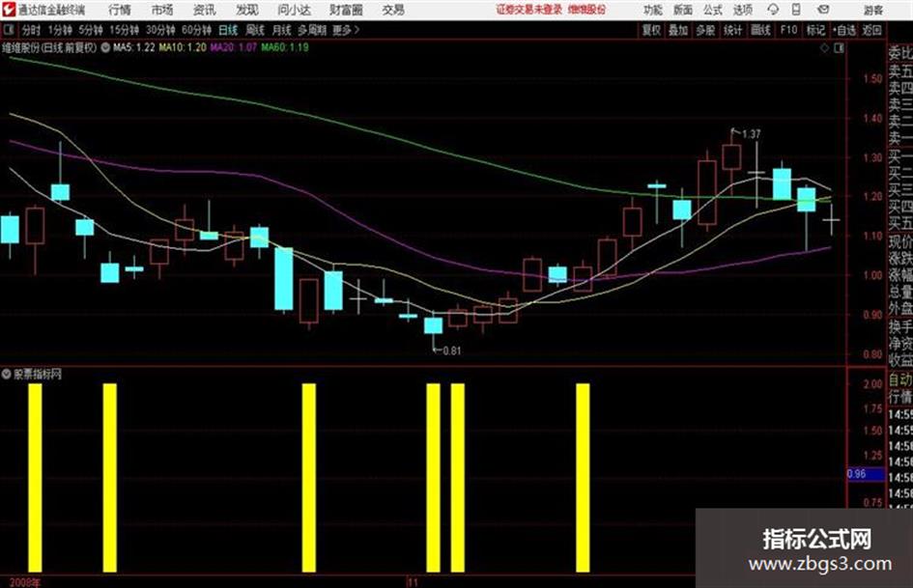Switch to 1分钟 period
The image size is (913, 588).
(x=59, y=30)
